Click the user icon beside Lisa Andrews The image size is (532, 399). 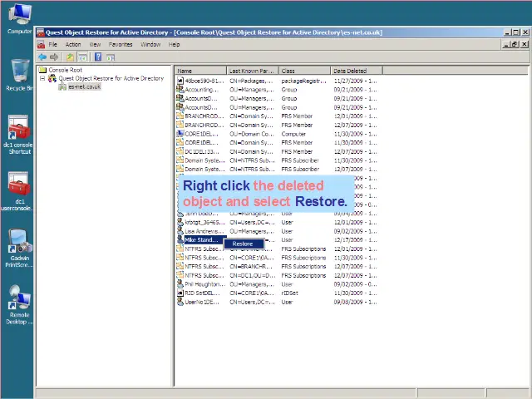pos(180,231)
